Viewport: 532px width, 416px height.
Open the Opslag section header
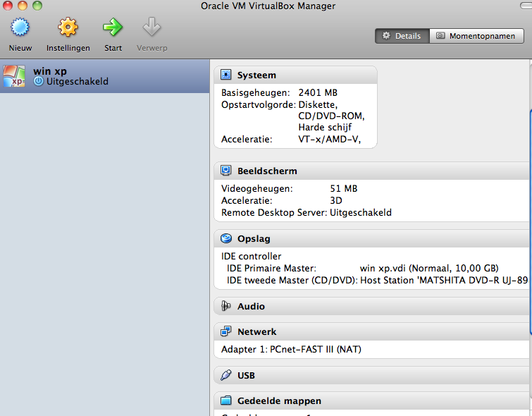(373, 239)
